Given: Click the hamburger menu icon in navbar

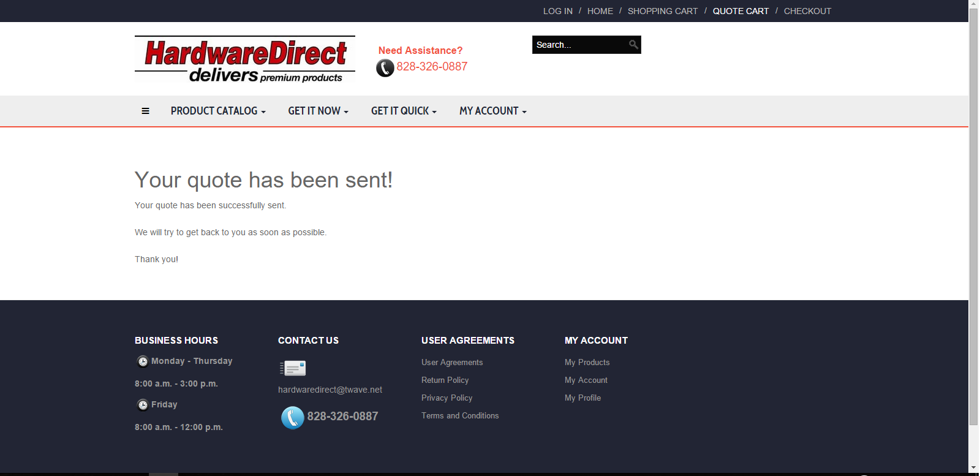Looking at the screenshot, I should pyautogui.click(x=145, y=111).
